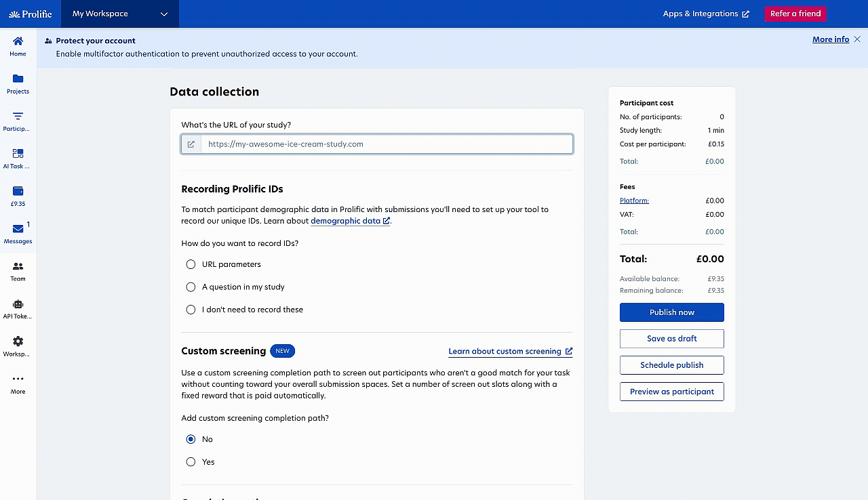Click the shield icon on account banner
The image size is (868, 500).
[x=48, y=41]
